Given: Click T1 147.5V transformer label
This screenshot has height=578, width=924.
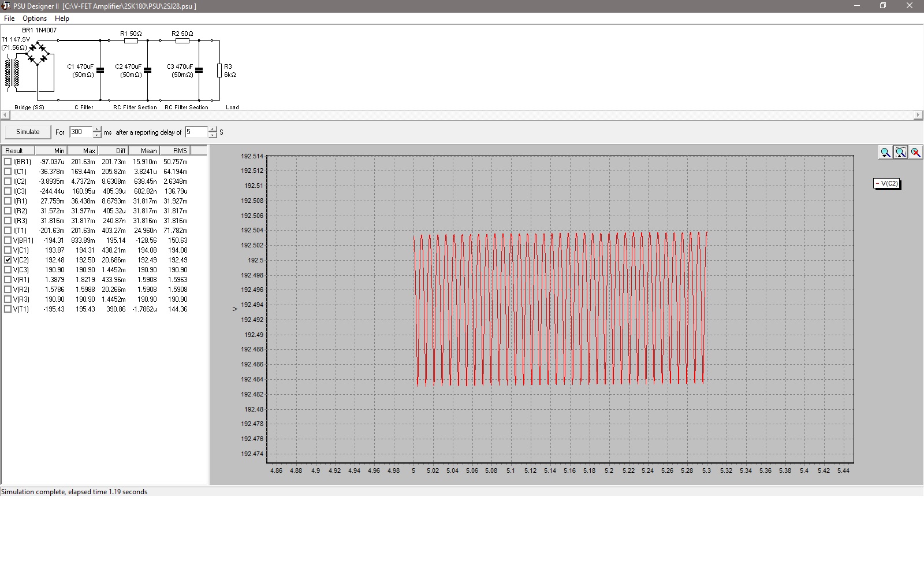Looking at the screenshot, I should pyautogui.click(x=16, y=40).
